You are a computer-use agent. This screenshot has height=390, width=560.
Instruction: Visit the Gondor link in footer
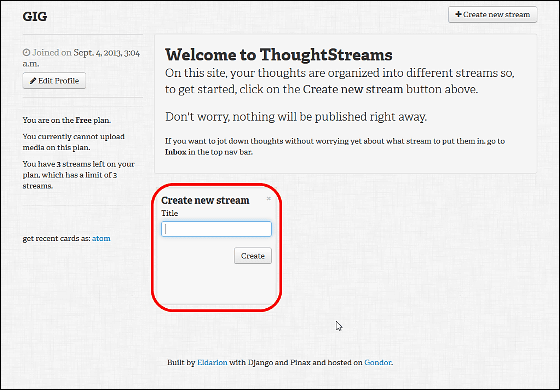(378, 362)
